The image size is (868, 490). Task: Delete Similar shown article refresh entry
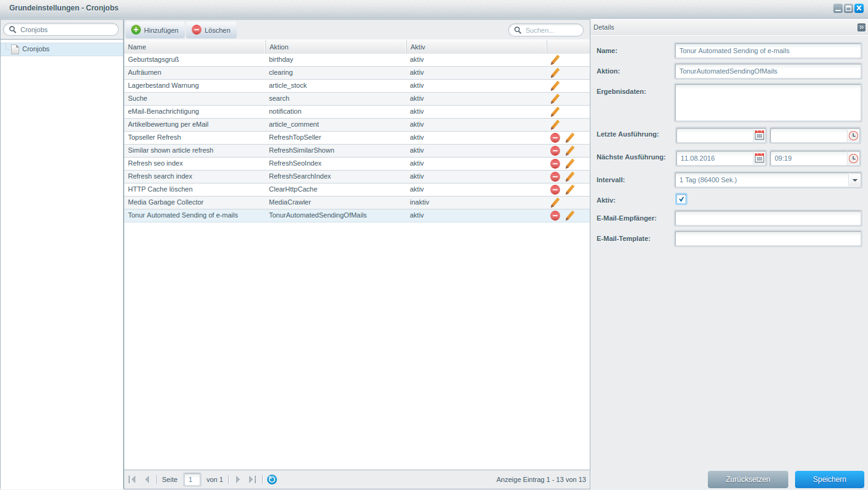tap(555, 151)
